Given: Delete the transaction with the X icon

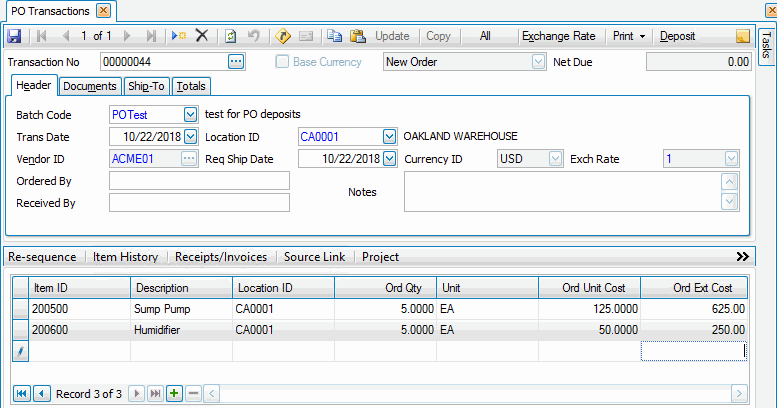Looking at the screenshot, I should click(x=201, y=36).
